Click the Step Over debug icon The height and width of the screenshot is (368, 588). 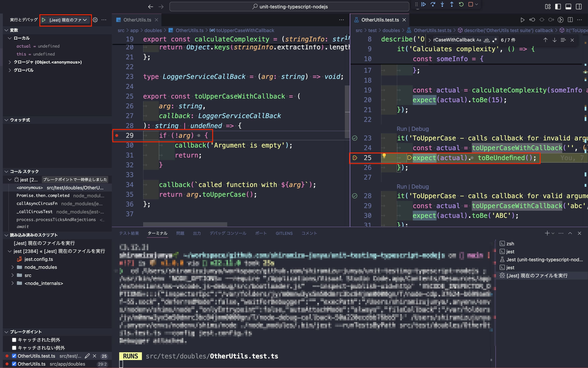coord(433,4)
